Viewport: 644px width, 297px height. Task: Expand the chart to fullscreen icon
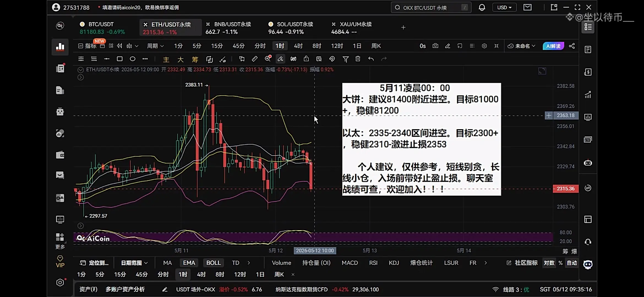(x=542, y=71)
